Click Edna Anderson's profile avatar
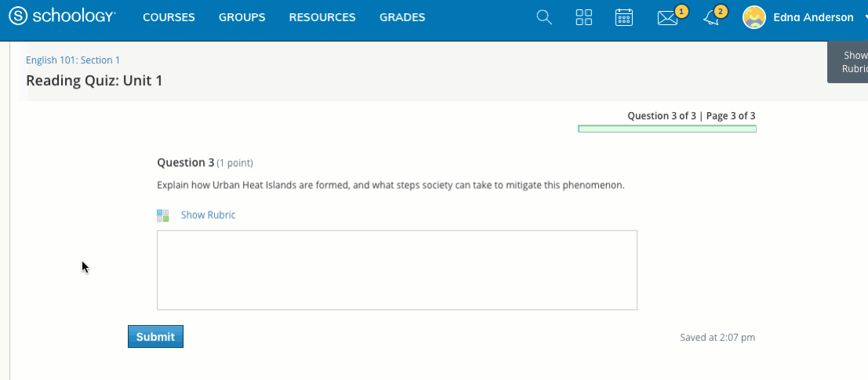868x380 pixels. tap(754, 17)
